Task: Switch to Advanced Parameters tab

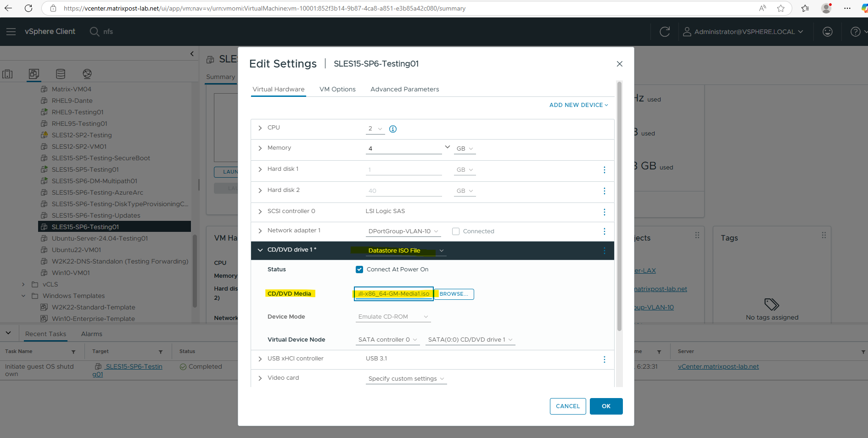Action: pyautogui.click(x=405, y=90)
